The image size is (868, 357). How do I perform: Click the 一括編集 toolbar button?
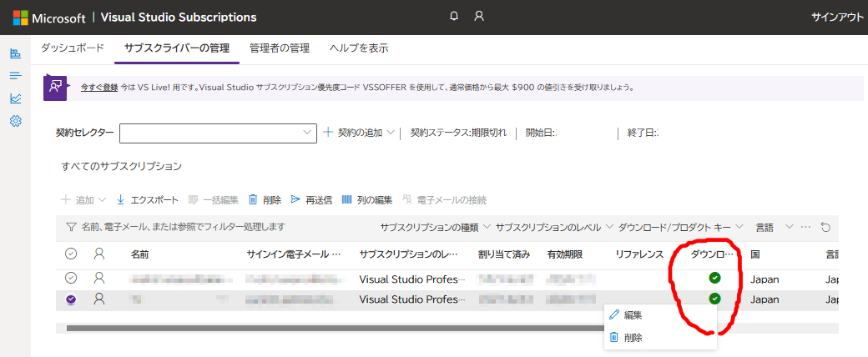click(214, 200)
